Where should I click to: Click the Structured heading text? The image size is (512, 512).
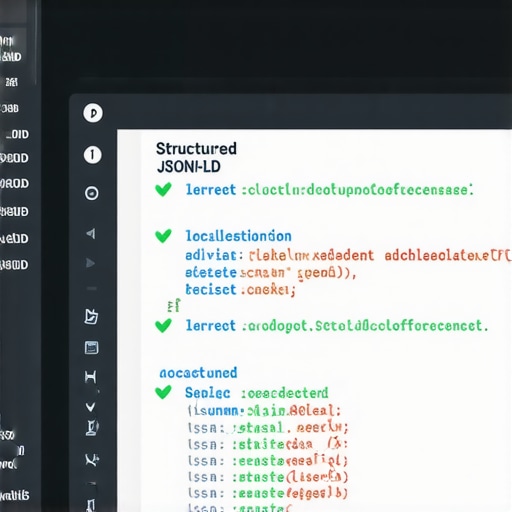pyautogui.click(x=196, y=149)
